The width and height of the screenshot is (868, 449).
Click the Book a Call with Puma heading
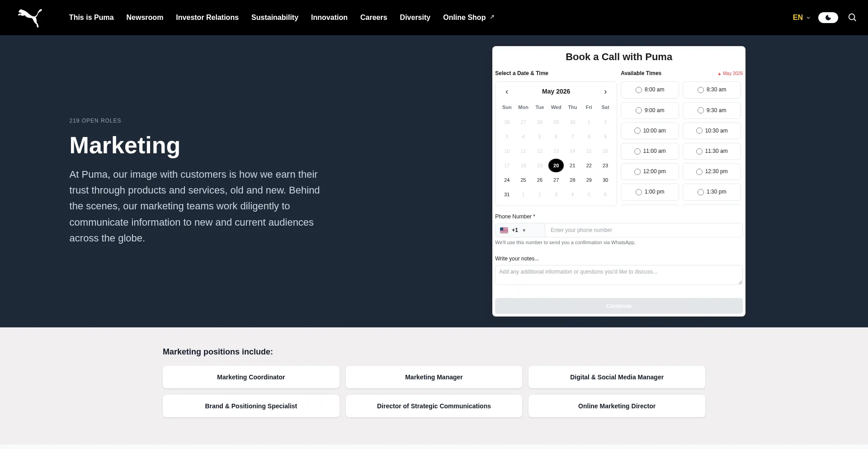(618, 57)
